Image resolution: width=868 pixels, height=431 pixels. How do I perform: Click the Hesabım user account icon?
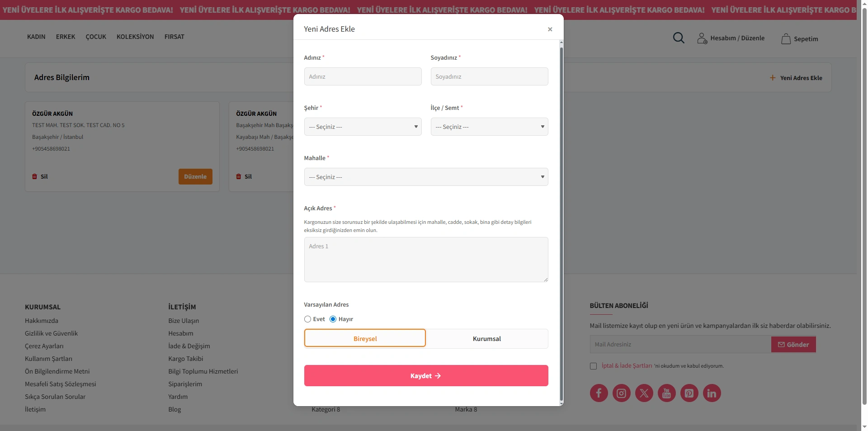coord(702,38)
